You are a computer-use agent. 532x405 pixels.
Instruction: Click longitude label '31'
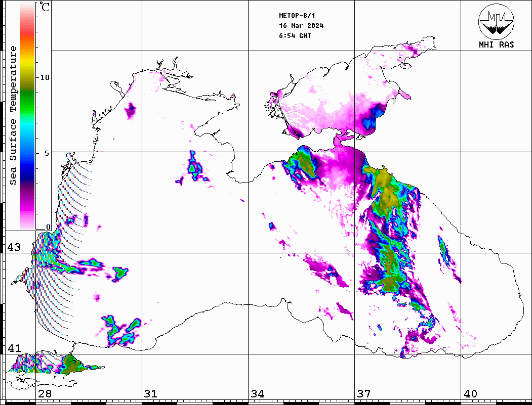[x=151, y=394]
